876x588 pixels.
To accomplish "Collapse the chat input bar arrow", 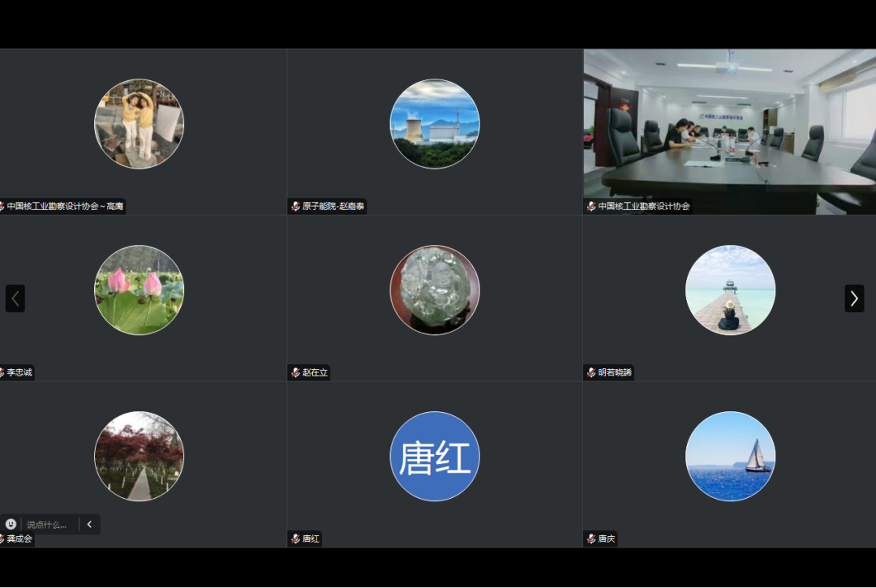I will click(x=89, y=524).
